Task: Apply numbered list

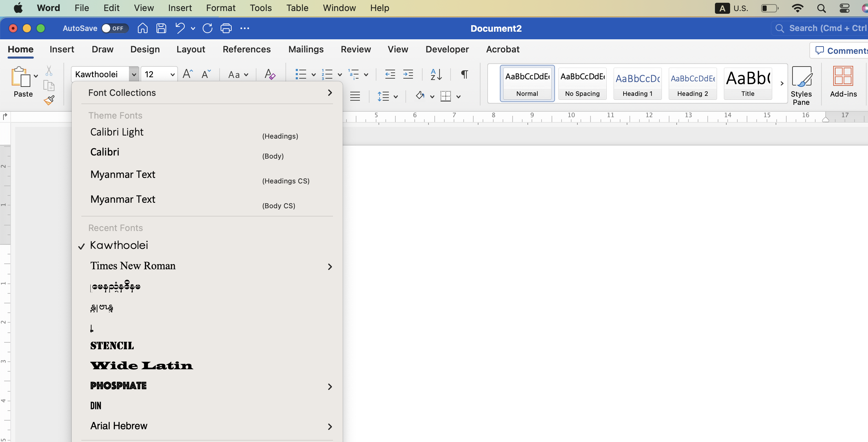Action: [327, 74]
